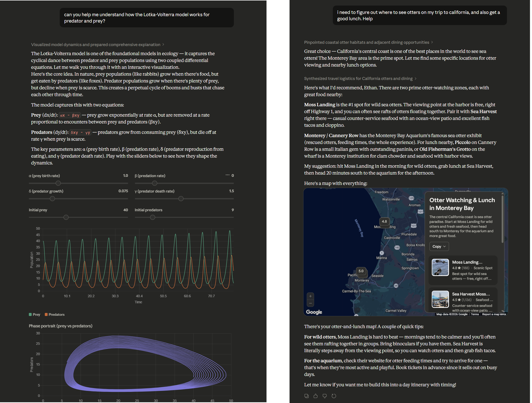Retry the response with regenerate icon
The height and width of the screenshot is (403, 532).
point(334,396)
